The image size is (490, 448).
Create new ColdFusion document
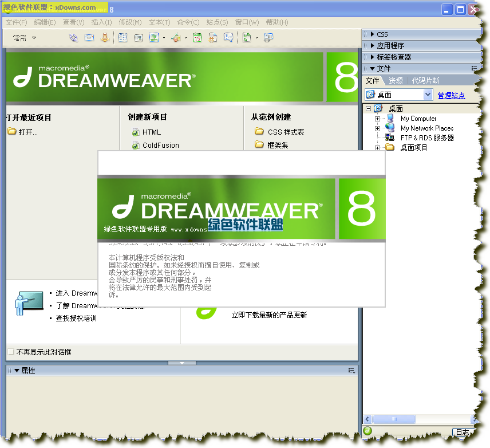[161, 145]
